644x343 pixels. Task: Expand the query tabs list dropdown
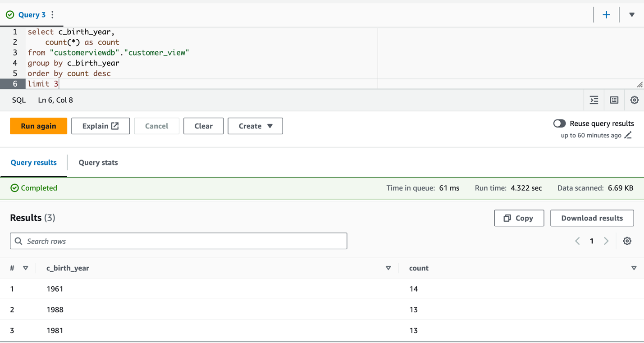[x=632, y=15]
